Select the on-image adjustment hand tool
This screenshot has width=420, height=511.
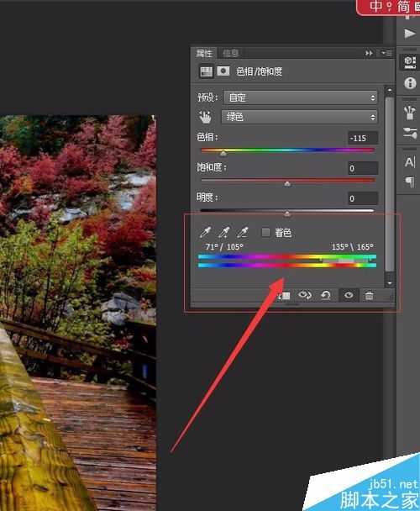pyautogui.click(x=205, y=117)
